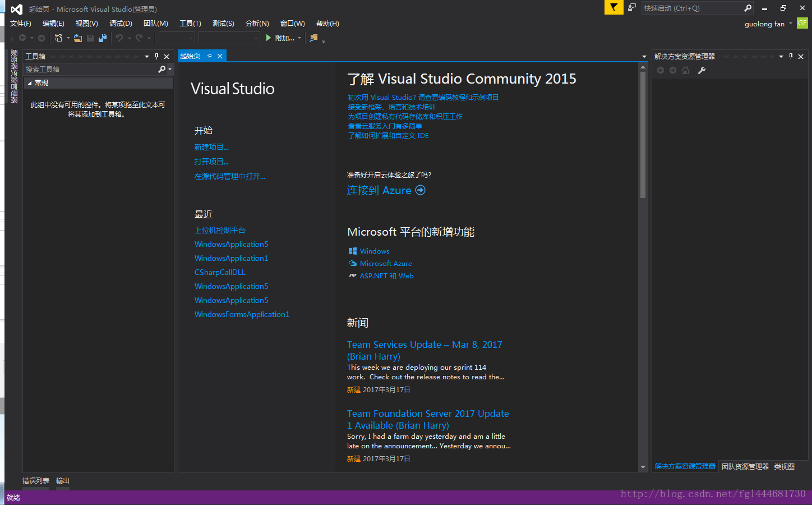Screen dimensions: 812x505
Task: Open recent project 上位机控制平台
Action: (x=220, y=230)
